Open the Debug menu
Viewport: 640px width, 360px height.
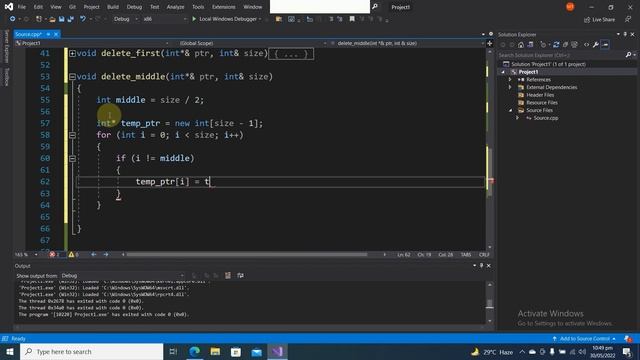pos(134,7)
